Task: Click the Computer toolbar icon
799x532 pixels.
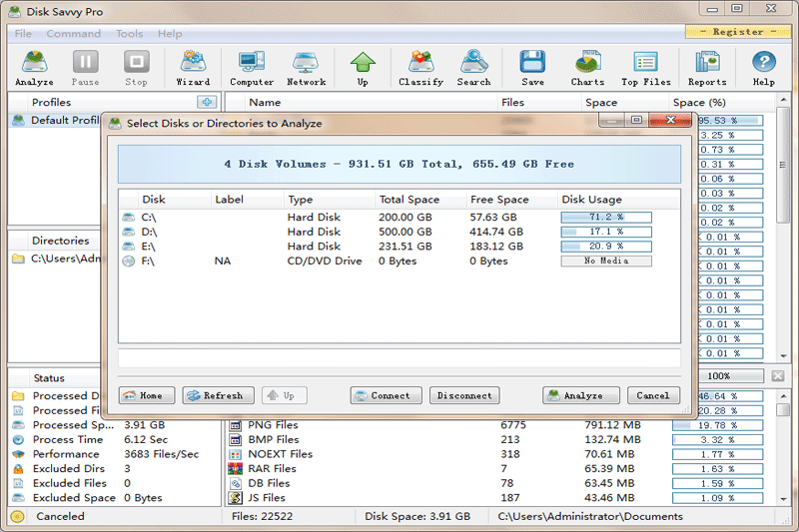Action: tap(252, 68)
